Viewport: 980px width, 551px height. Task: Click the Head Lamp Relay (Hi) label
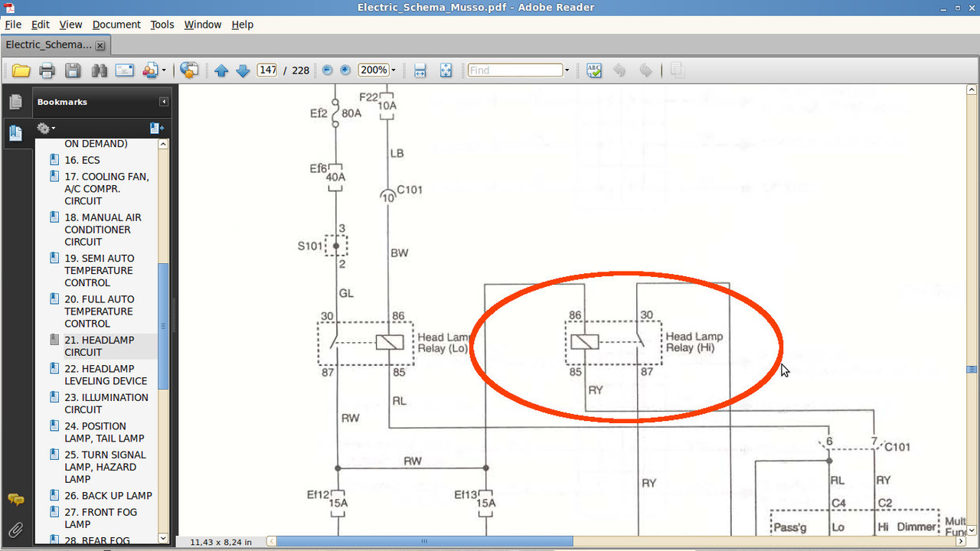tap(694, 342)
